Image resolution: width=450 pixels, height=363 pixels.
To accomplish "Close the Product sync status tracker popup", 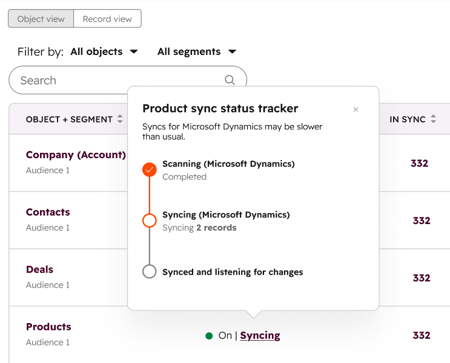I will 356,109.
